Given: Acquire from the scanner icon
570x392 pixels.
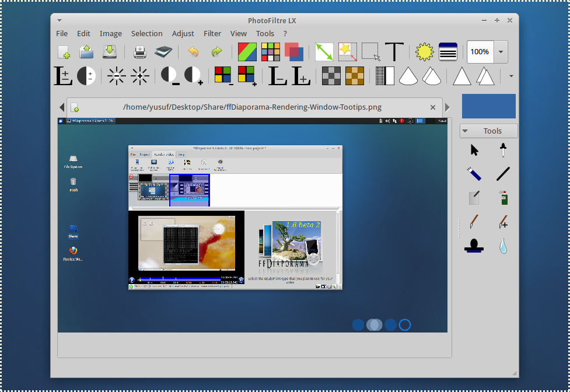Looking at the screenshot, I should [x=163, y=51].
